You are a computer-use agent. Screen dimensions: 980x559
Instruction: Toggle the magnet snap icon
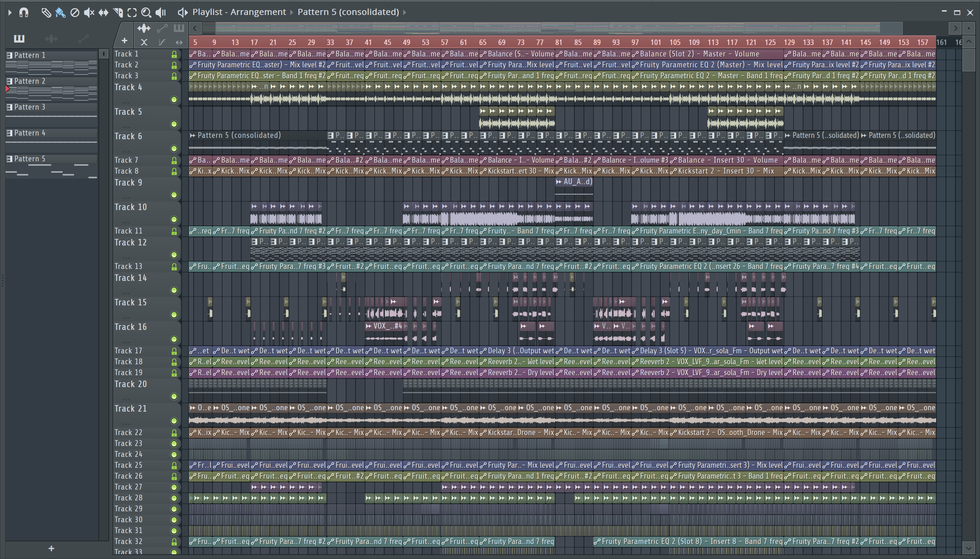[x=24, y=12]
